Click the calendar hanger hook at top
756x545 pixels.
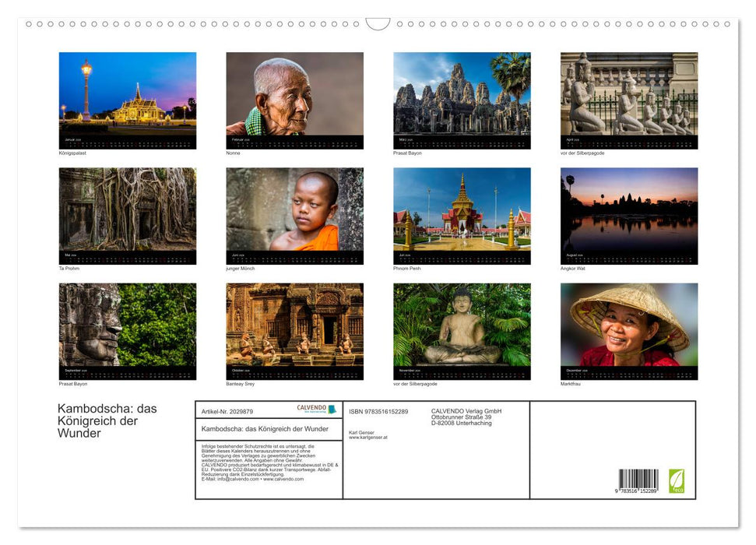(x=378, y=24)
